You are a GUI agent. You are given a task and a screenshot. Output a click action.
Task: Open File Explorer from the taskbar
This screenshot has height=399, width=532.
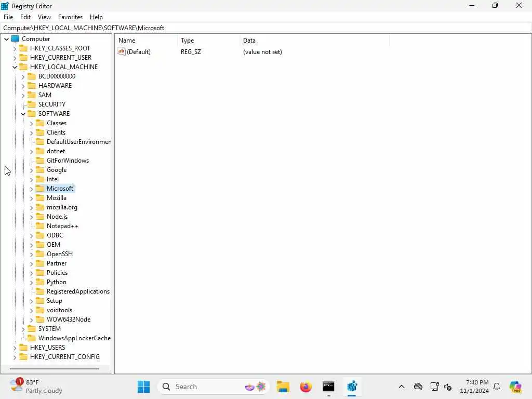(x=283, y=387)
